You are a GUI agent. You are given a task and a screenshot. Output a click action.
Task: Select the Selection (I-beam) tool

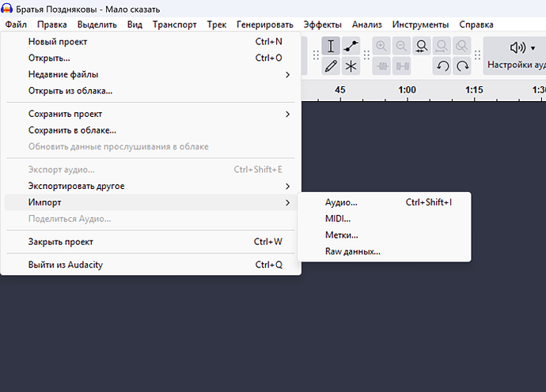coord(331,47)
